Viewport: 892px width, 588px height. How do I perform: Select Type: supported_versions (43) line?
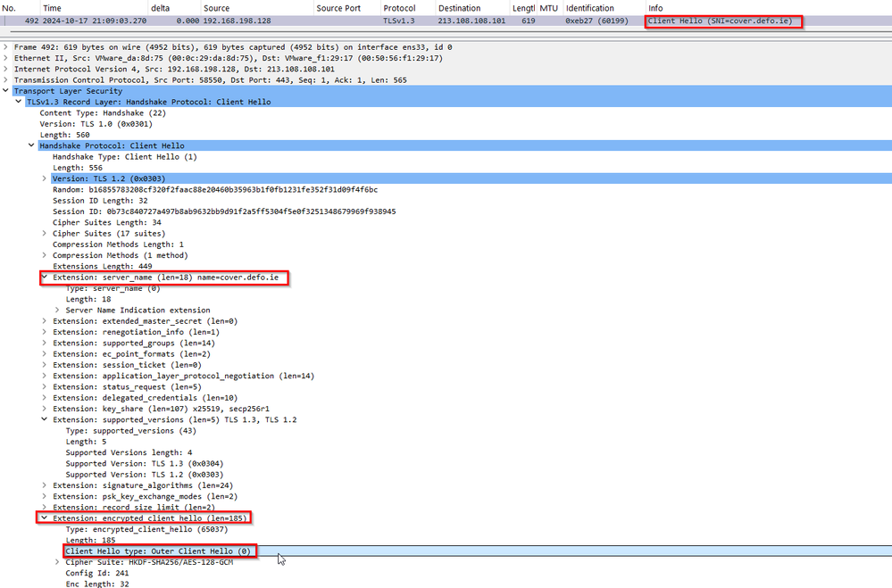point(131,430)
